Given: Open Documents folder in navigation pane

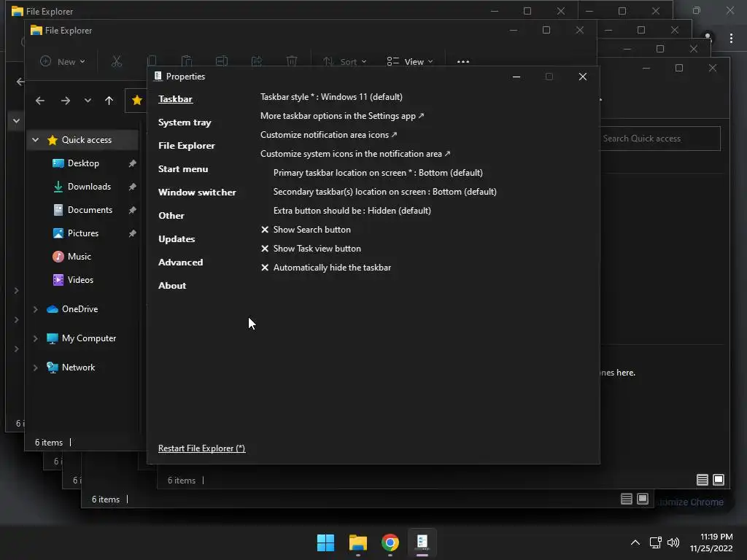Looking at the screenshot, I should 90,210.
